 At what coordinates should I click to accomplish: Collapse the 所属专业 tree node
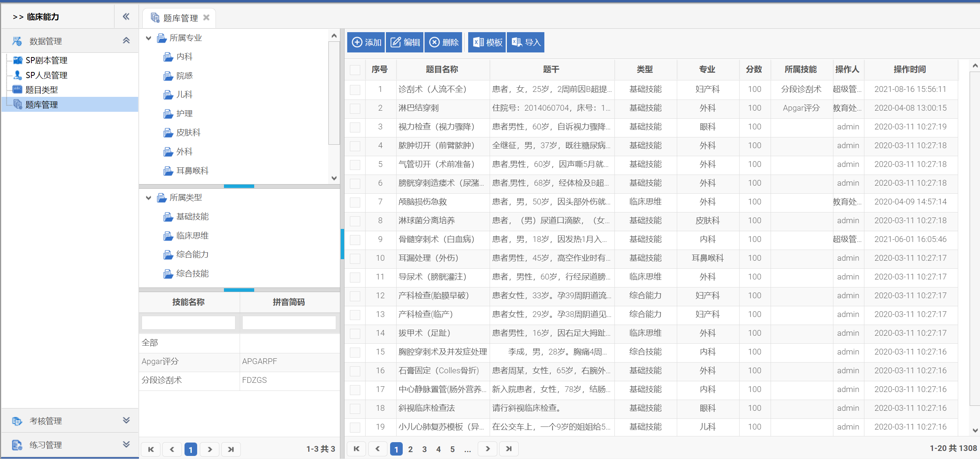pyautogui.click(x=149, y=38)
